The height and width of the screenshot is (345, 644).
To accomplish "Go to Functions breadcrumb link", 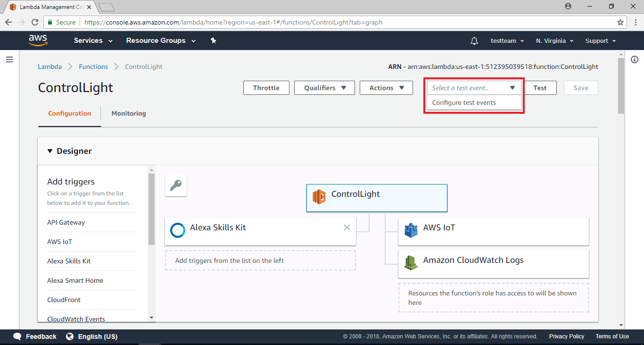I will 93,67.
